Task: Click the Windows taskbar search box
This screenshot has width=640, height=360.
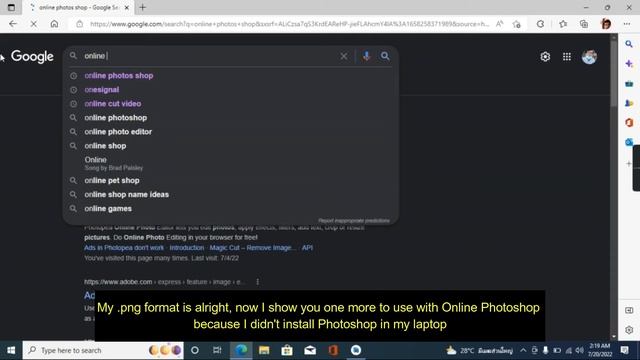Action: [103, 350]
